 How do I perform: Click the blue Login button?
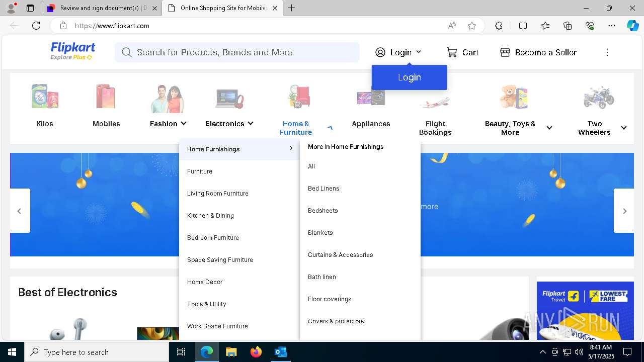[410, 77]
